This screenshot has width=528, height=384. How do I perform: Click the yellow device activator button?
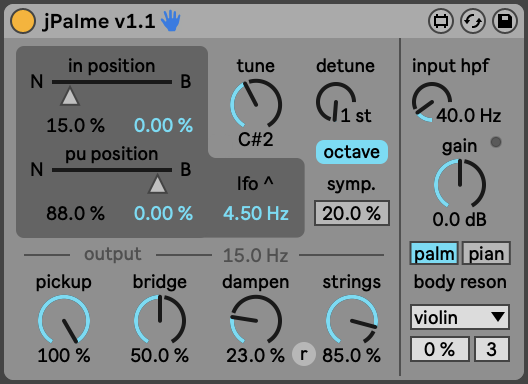coord(23,21)
